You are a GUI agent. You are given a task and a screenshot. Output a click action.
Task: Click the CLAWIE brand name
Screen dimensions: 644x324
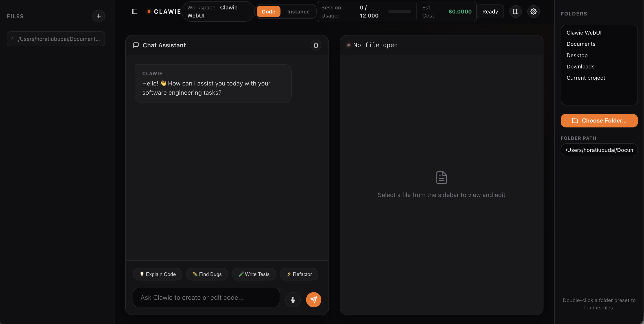(167, 11)
